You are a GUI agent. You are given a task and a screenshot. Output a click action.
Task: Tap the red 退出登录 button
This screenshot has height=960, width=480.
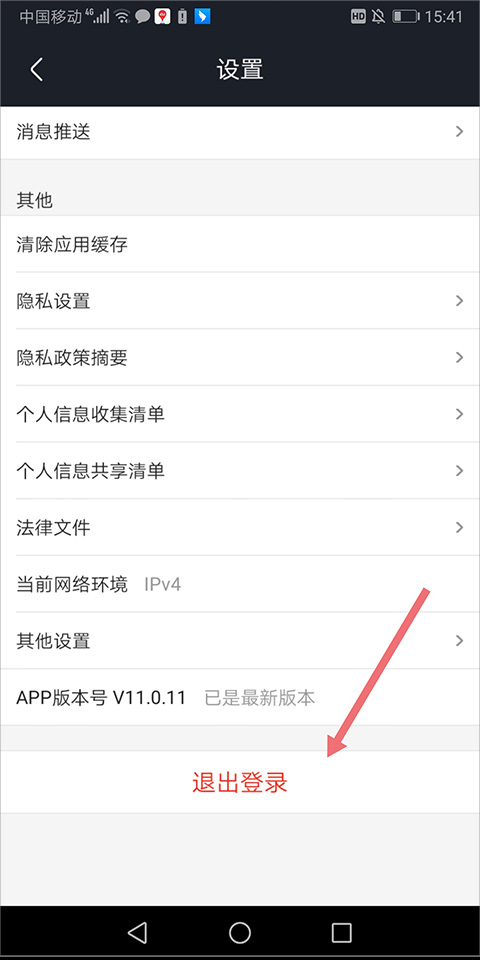240,782
